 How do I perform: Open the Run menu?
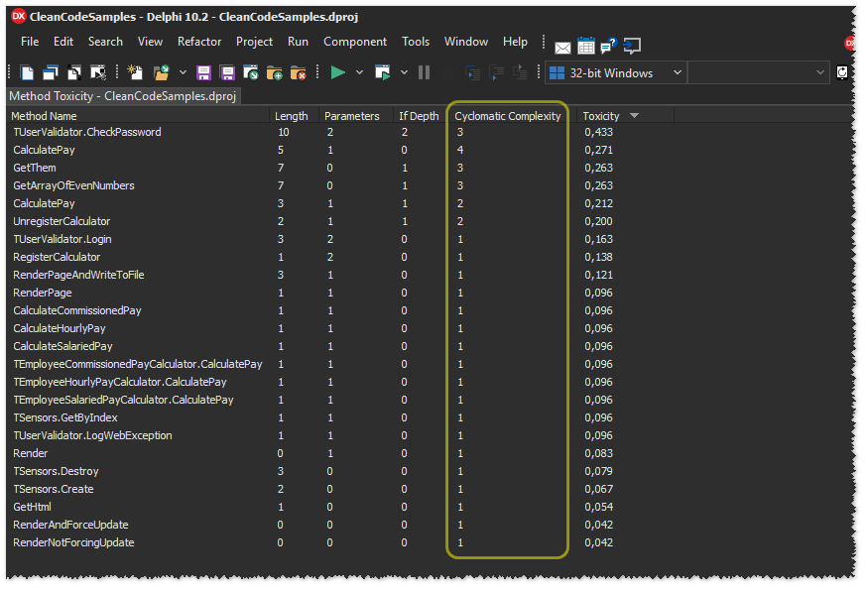298,42
